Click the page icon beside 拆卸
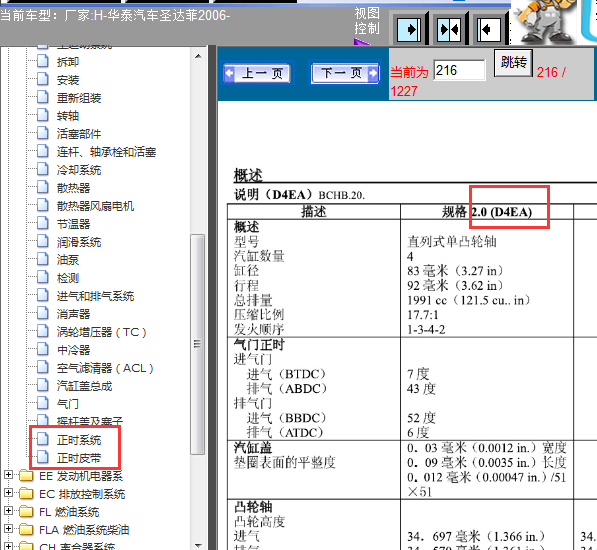Image resolution: width=597 pixels, height=550 pixels. (x=43, y=61)
